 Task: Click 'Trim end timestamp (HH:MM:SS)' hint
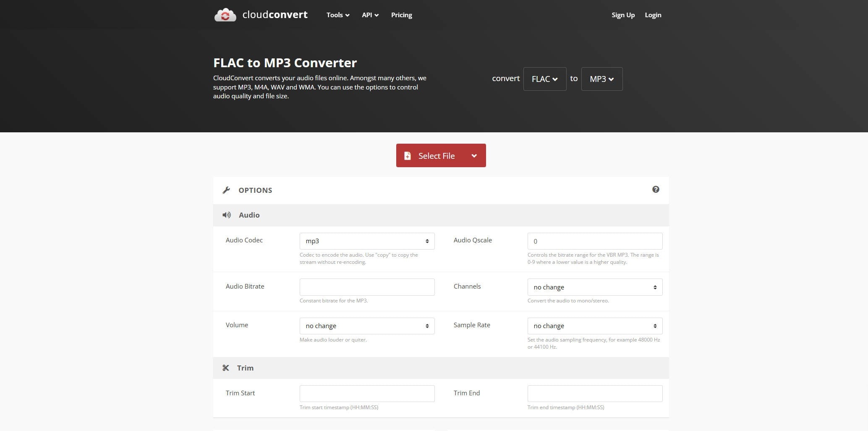click(566, 407)
